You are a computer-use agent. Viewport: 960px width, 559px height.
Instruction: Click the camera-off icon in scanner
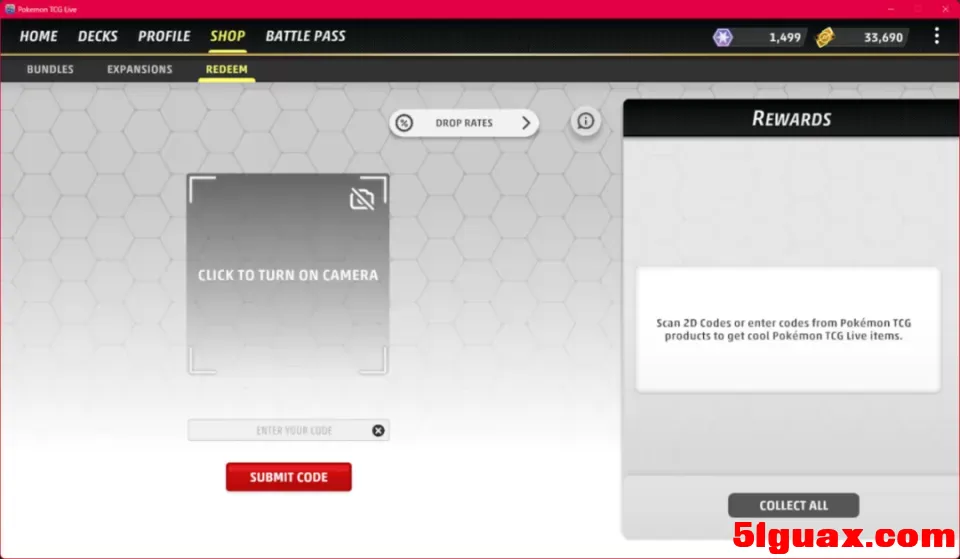click(362, 198)
